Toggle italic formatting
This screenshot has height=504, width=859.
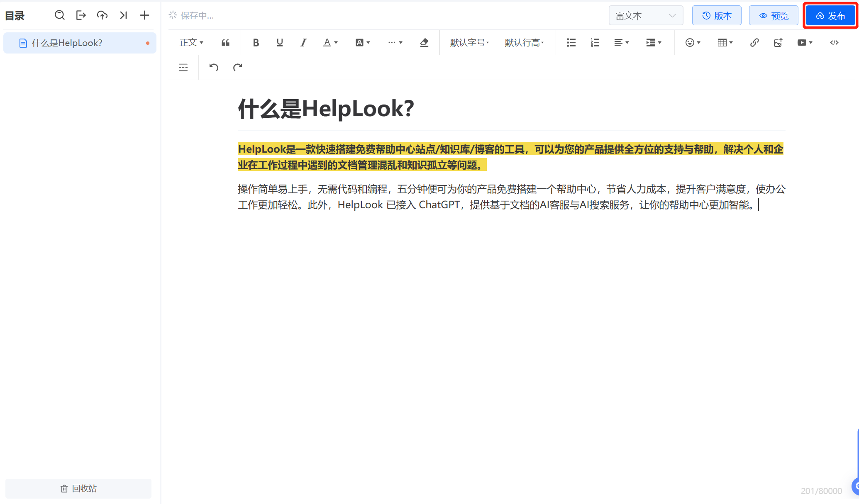(303, 42)
